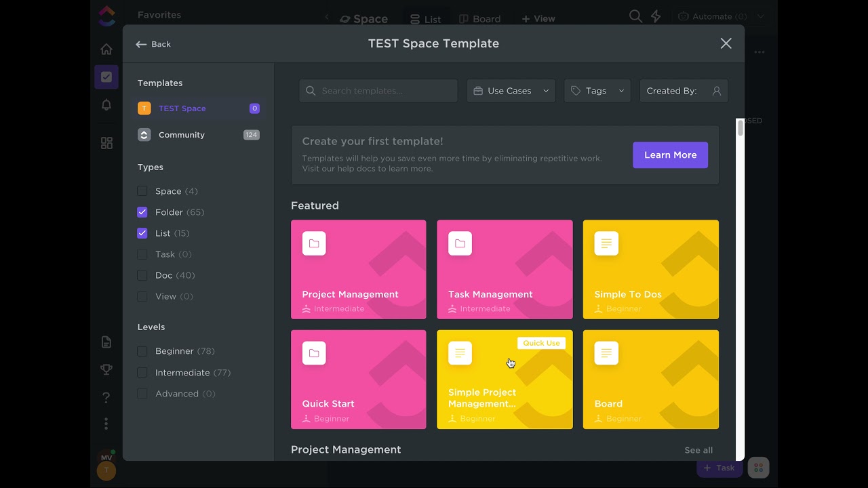
Task: Open the three-dot more menu in sidebar
Action: coord(106,424)
